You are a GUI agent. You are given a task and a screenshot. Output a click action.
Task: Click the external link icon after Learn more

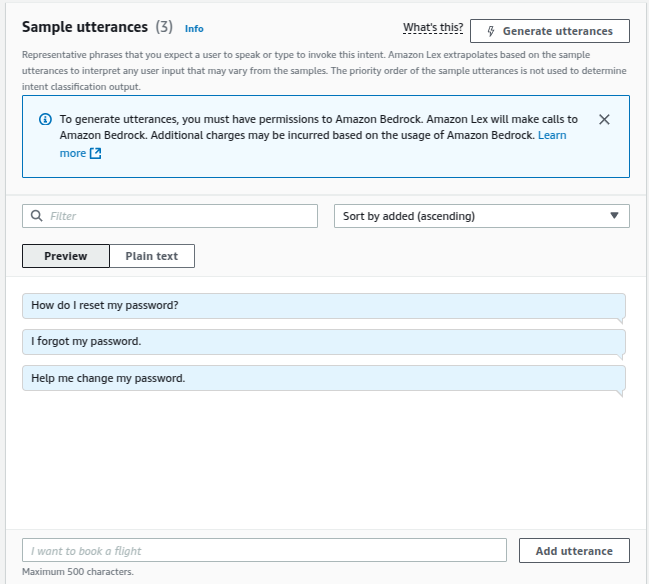[96, 154]
